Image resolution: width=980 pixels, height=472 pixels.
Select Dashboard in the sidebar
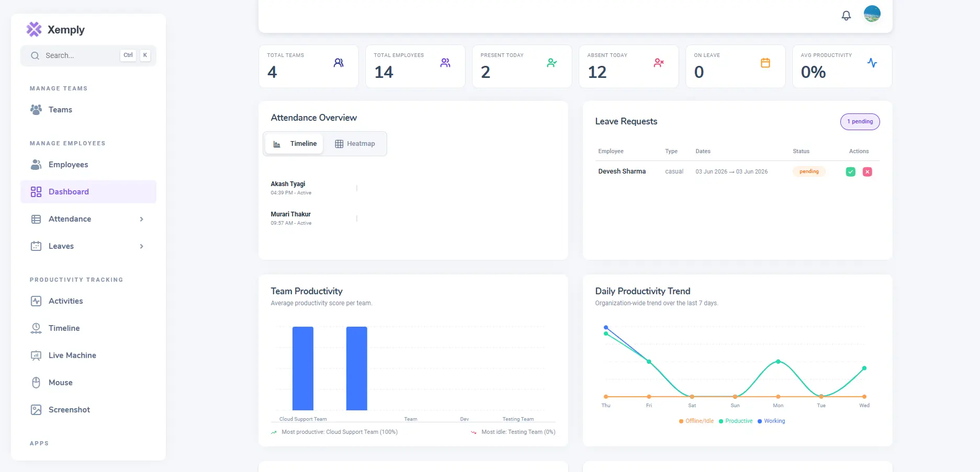(88, 192)
